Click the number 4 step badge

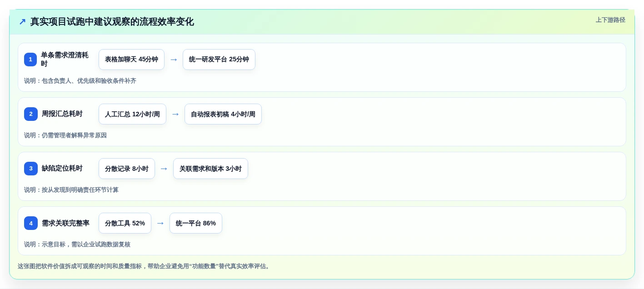pyautogui.click(x=30, y=223)
